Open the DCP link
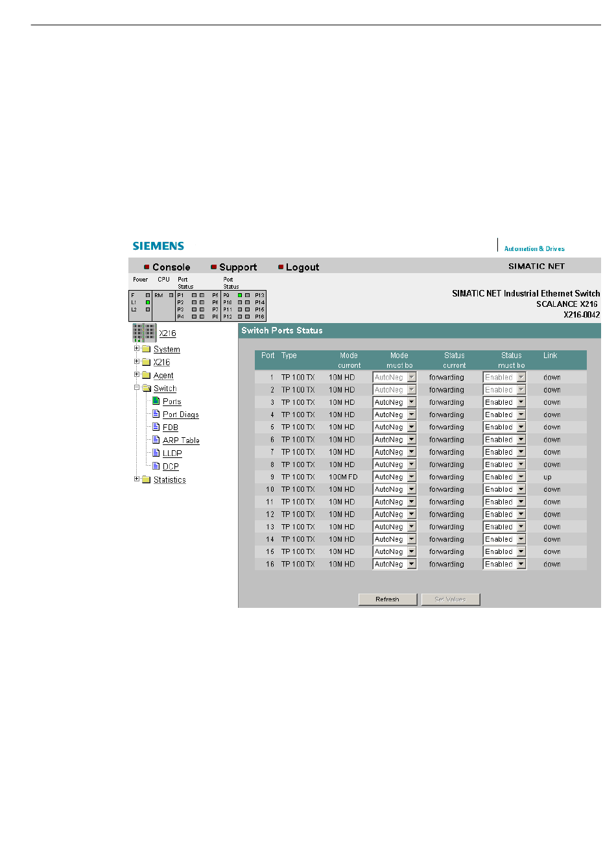This screenshot has height=844, width=616. [x=171, y=466]
